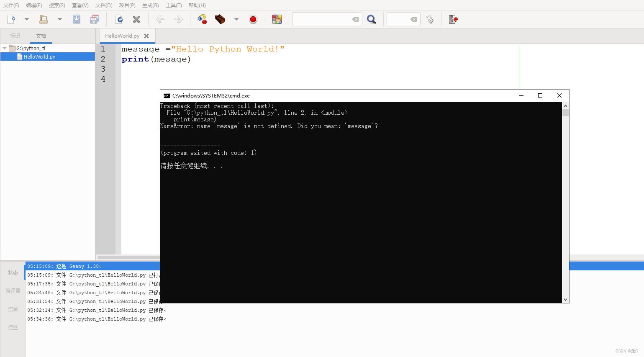The height and width of the screenshot is (357, 644).
Task: Click cmd.exe window title bar icon
Action: click(167, 95)
